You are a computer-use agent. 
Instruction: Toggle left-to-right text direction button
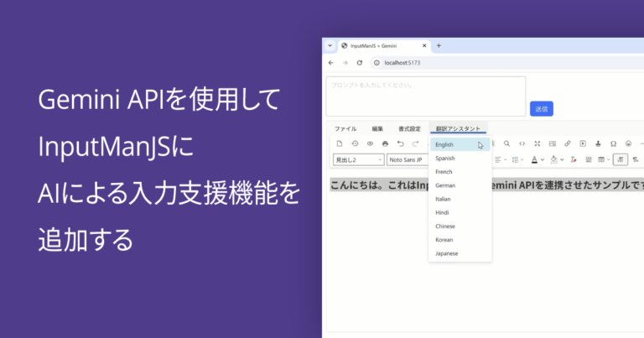621,159
